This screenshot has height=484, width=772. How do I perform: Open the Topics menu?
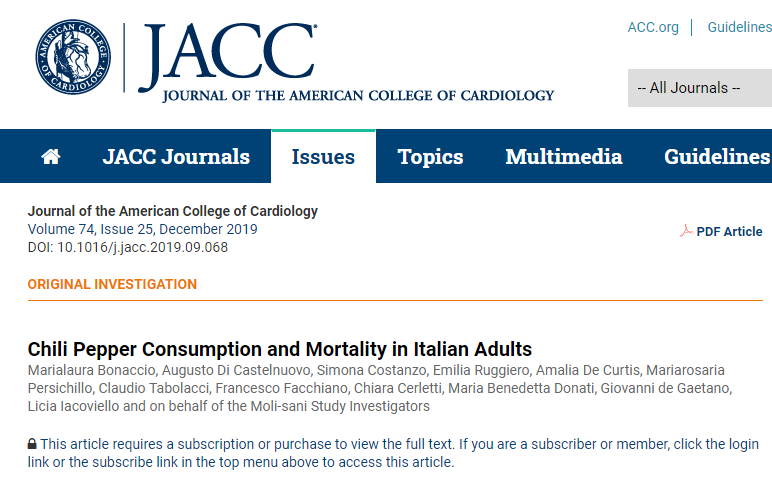[430, 157]
